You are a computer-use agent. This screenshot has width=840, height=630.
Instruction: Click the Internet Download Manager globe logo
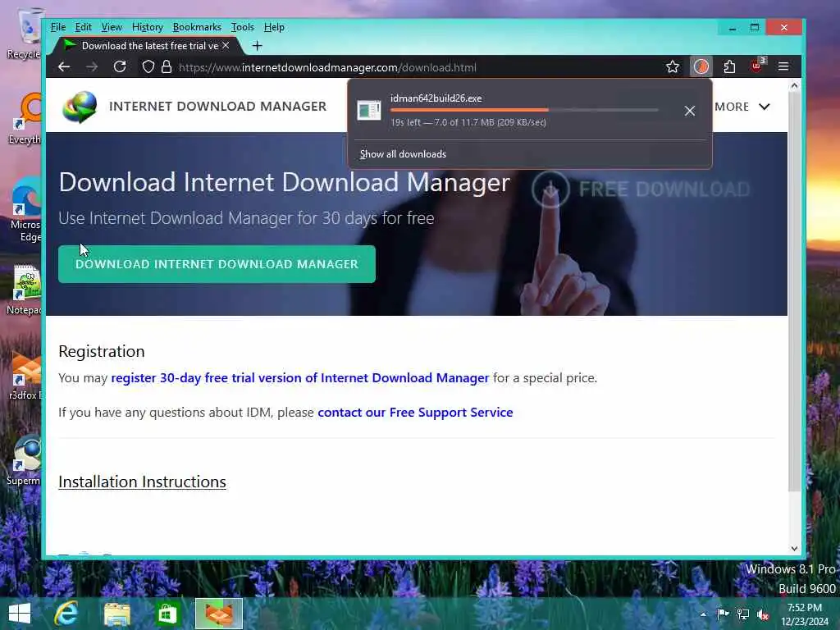80,107
